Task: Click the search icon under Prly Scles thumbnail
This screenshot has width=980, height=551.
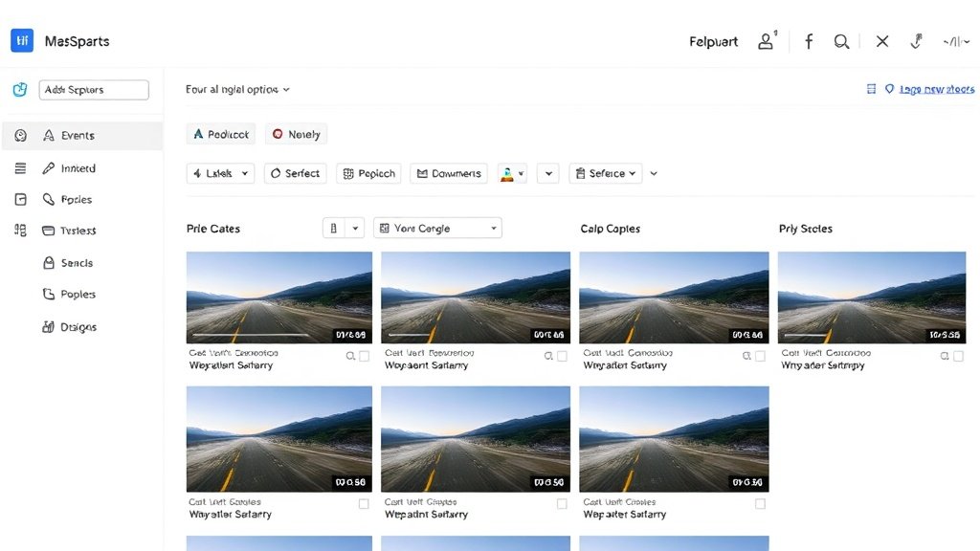Action: [945, 356]
